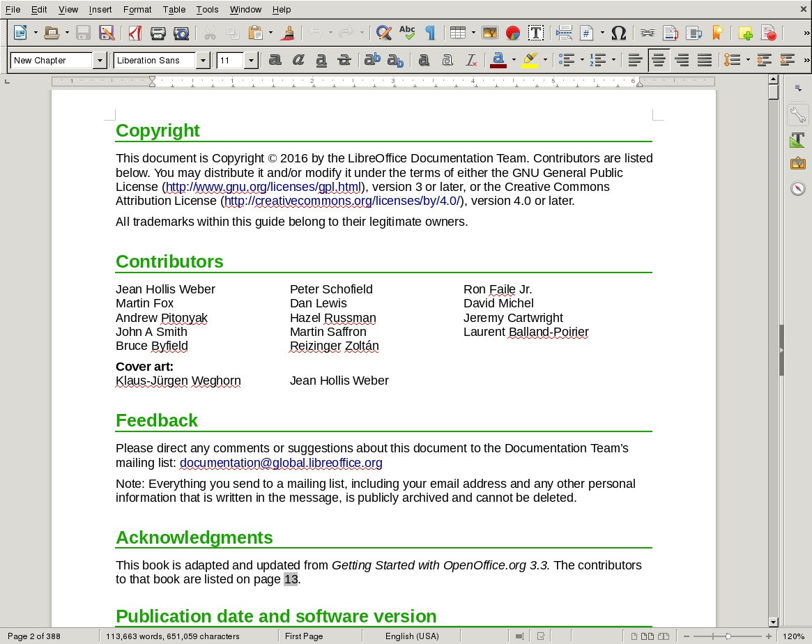Click the Open file folder icon

click(52, 33)
